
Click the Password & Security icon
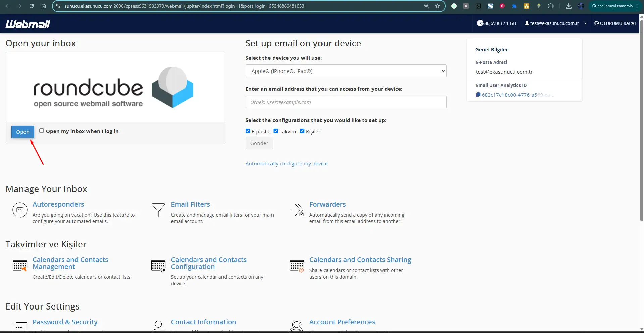(20, 327)
